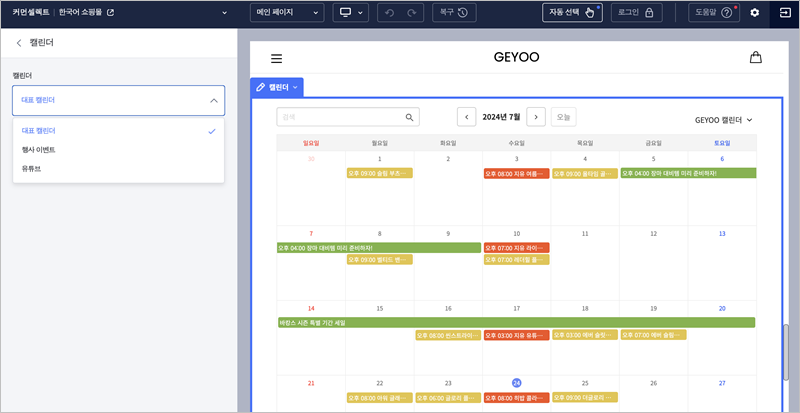Open July 4 event 오후 09:00 몰타임
The width and height of the screenshot is (800, 413).
(x=585, y=174)
